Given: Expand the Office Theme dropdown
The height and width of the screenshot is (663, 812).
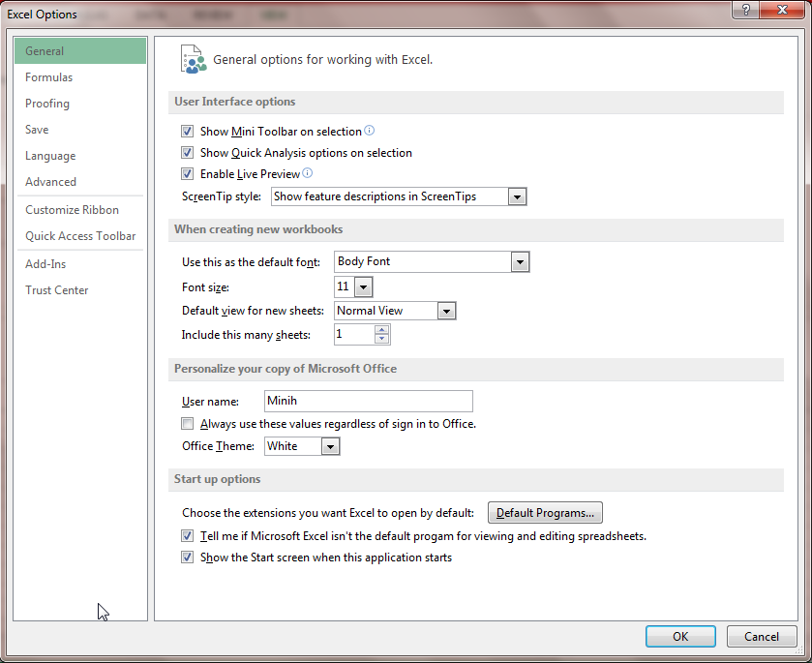Looking at the screenshot, I should [x=330, y=446].
